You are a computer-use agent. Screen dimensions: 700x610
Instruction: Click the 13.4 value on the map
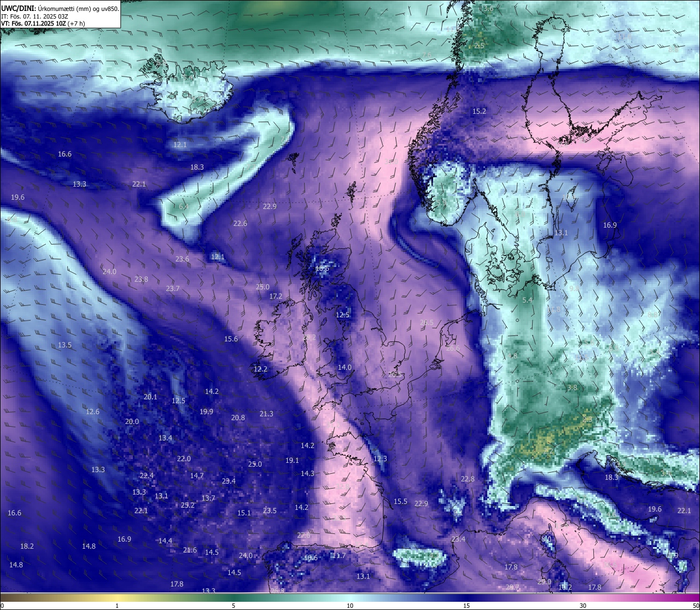pos(165,438)
